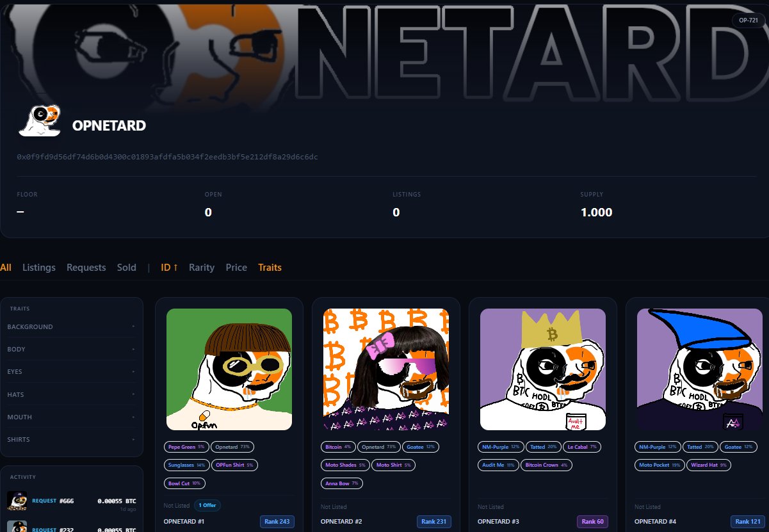Click the REQUEST #666 activity label
Screen dimensions: 769x532
(53, 501)
